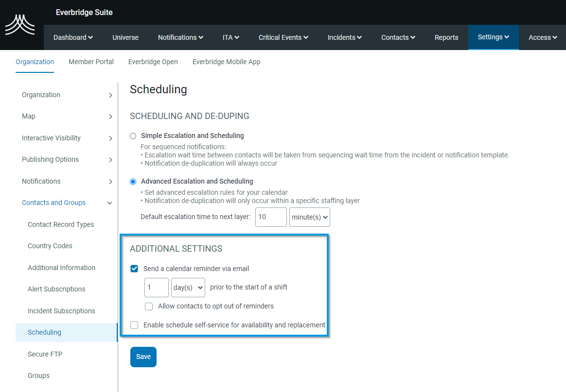Open Interactive Visibility sidebar item
Image resolution: width=566 pixels, height=392 pixels.
[51, 138]
